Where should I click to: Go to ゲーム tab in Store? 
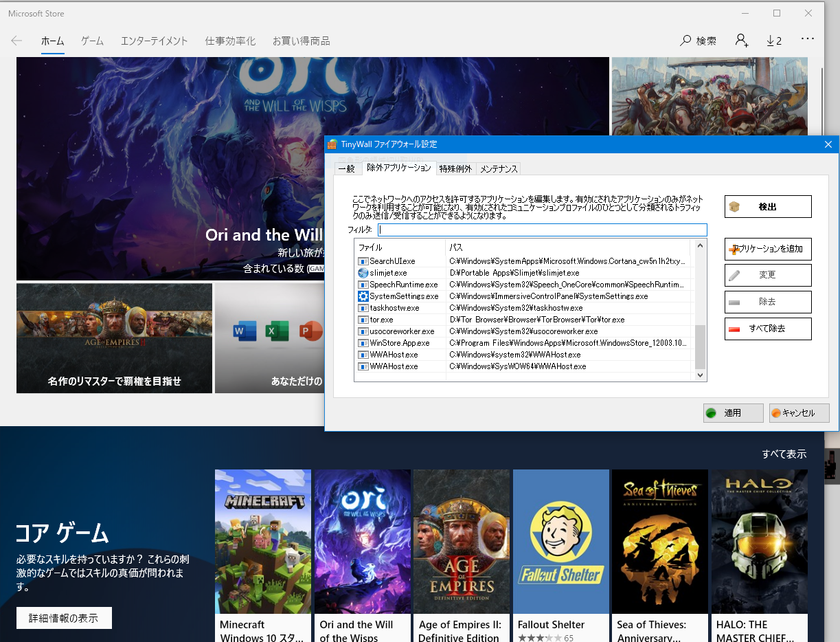(92, 41)
